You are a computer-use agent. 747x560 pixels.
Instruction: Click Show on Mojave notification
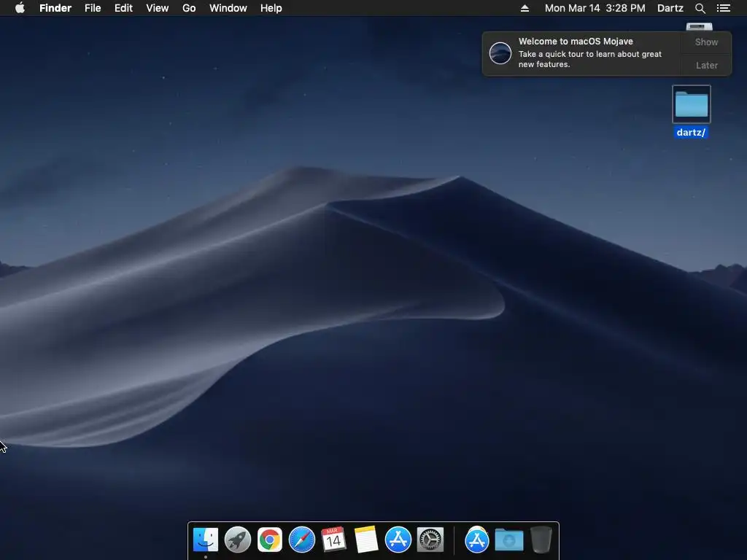click(x=706, y=42)
